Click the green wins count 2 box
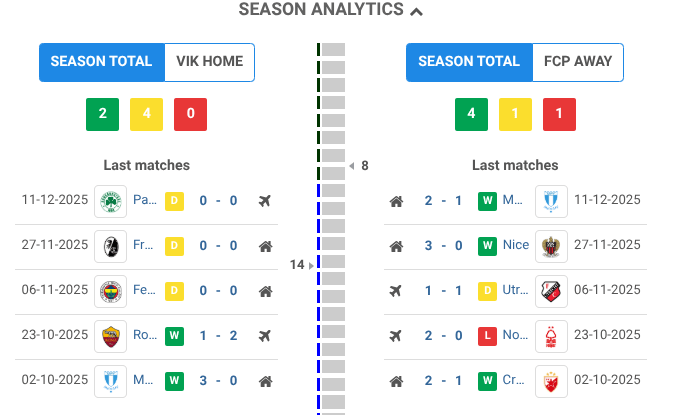693x415 pixels. 102,114
